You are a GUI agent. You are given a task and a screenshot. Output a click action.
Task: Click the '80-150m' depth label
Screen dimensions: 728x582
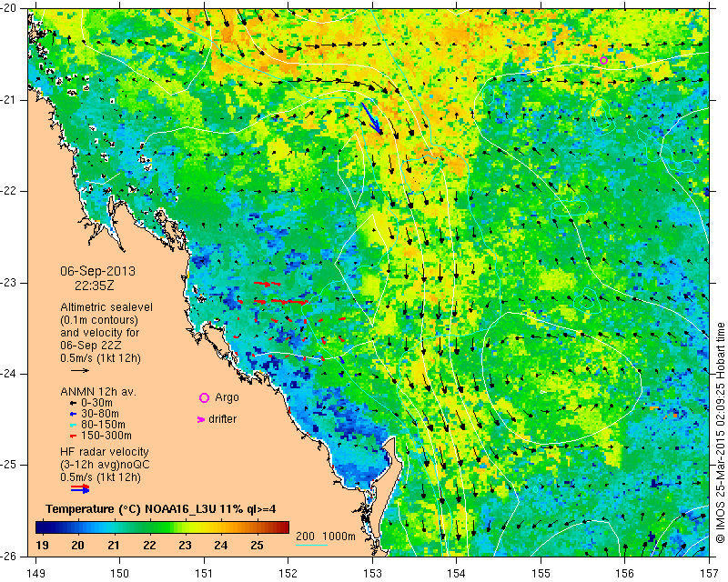pyautogui.click(x=103, y=425)
